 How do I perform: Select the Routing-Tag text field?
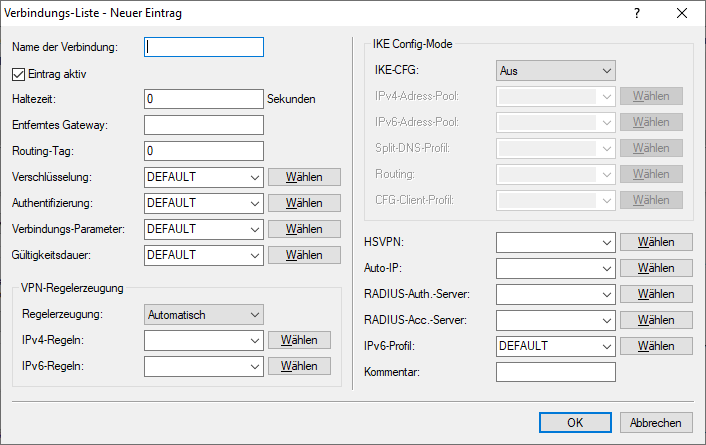tap(204, 151)
